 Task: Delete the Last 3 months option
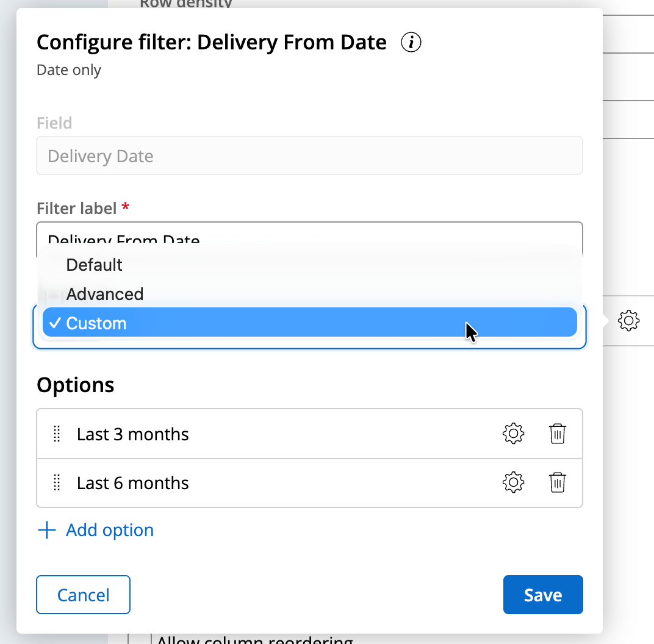[x=558, y=434]
